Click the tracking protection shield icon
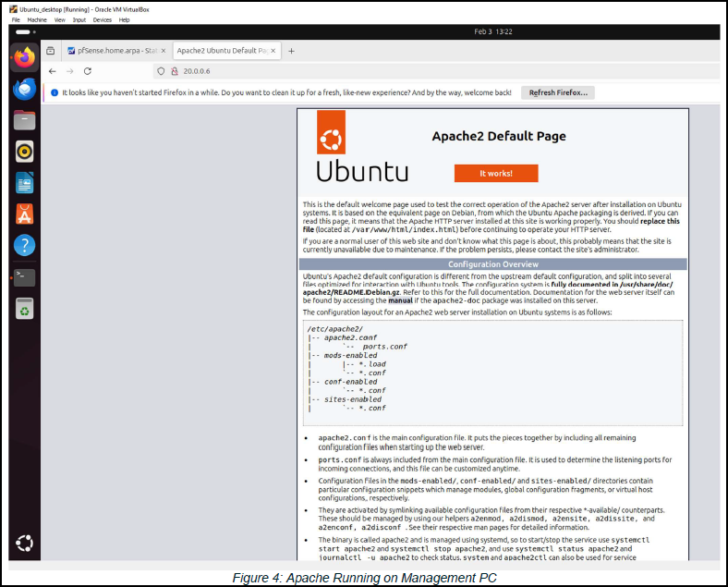 (x=161, y=71)
